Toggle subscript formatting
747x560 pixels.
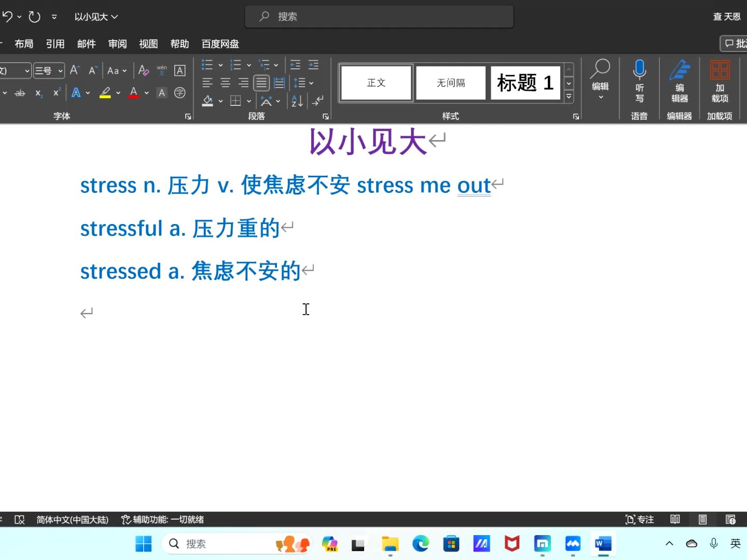click(38, 93)
